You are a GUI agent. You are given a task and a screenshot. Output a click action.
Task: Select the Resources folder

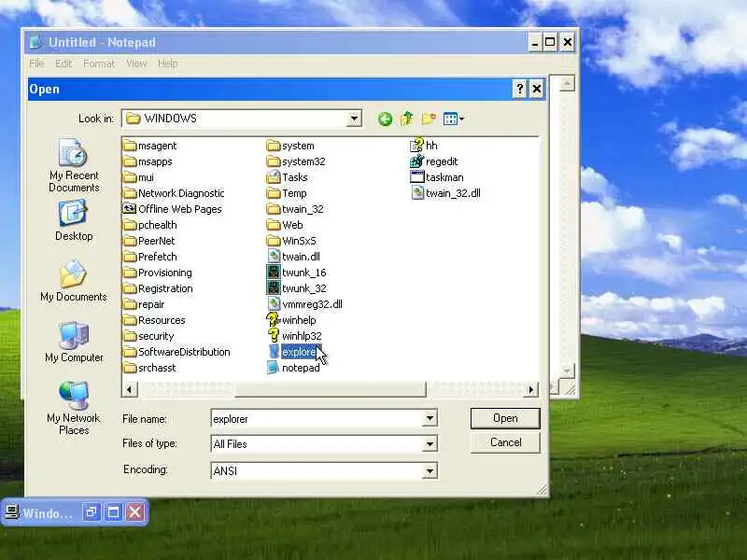coord(154,320)
